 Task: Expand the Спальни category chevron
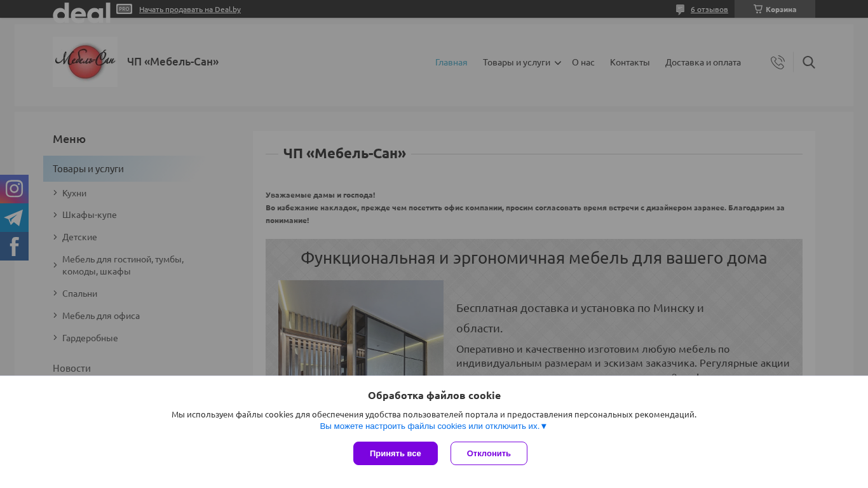click(x=55, y=293)
